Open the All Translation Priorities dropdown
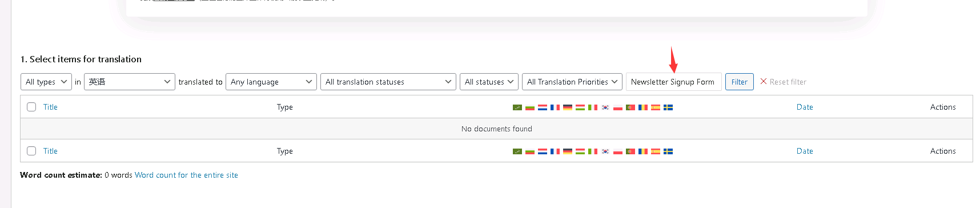The image size is (980, 208). click(x=572, y=82)
